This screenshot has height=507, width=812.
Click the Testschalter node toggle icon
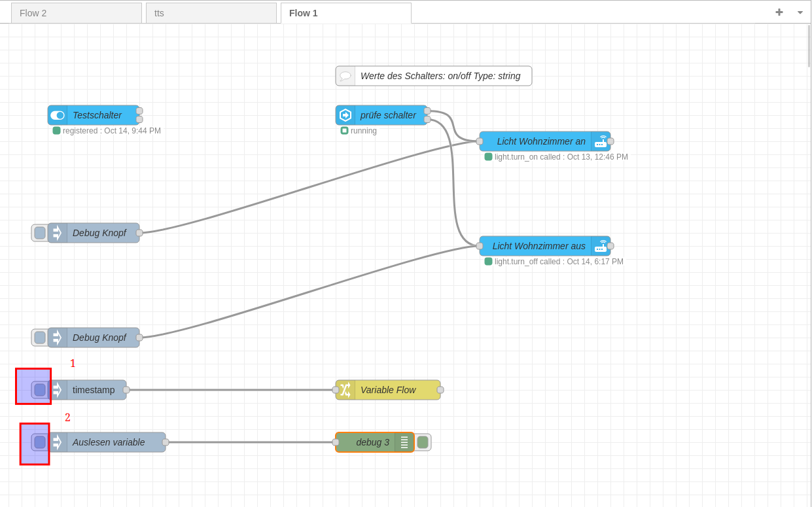tap(58, 115)
